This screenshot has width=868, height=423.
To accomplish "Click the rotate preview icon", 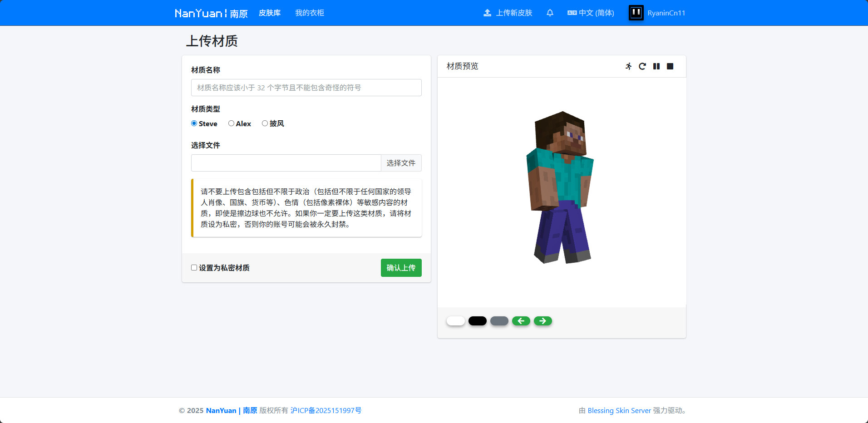I will pyautogui.click(x=642, y=66).
